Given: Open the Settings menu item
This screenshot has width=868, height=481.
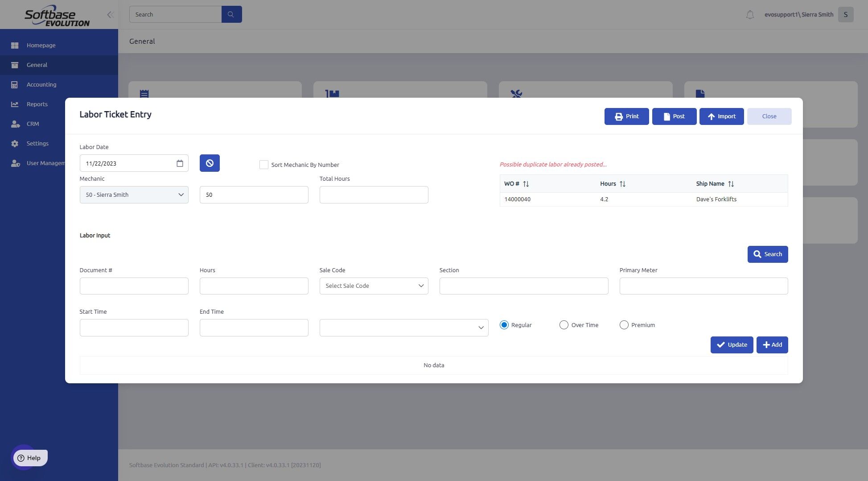Looking at the screenshot, I should (37, 143).
